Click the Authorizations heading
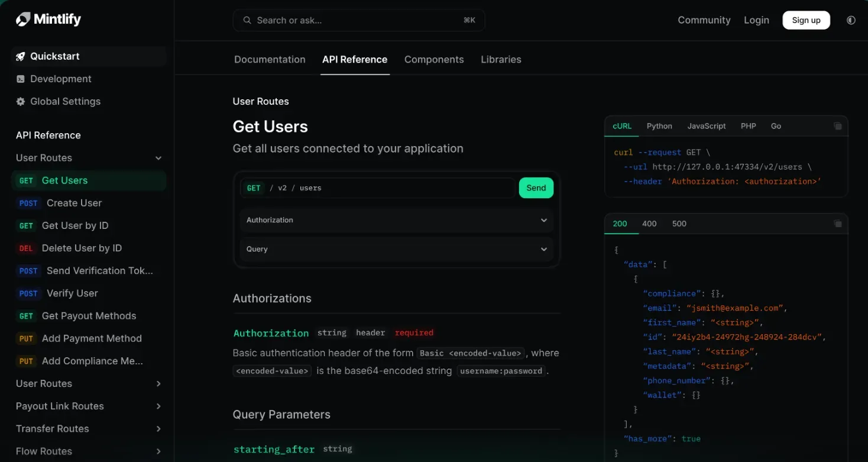The width and height of the screenshot is (868, 462). click(x=272, y=299)
